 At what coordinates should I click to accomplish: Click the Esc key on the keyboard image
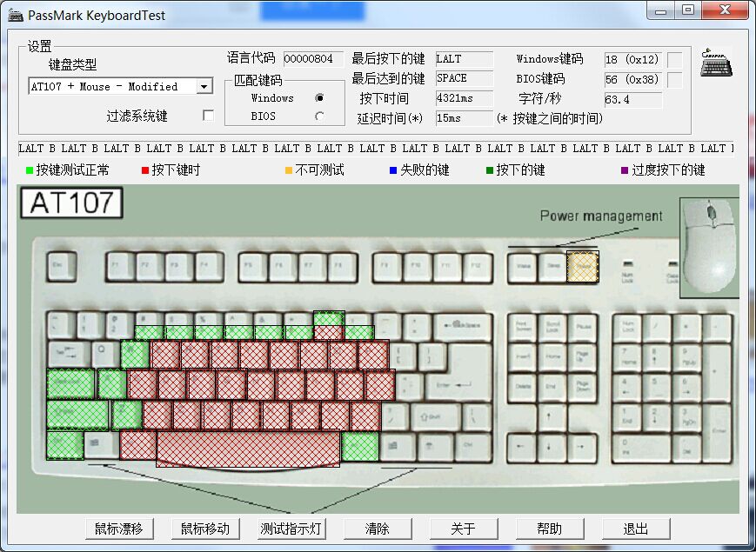pyautogui.click(x=62, y=266)
